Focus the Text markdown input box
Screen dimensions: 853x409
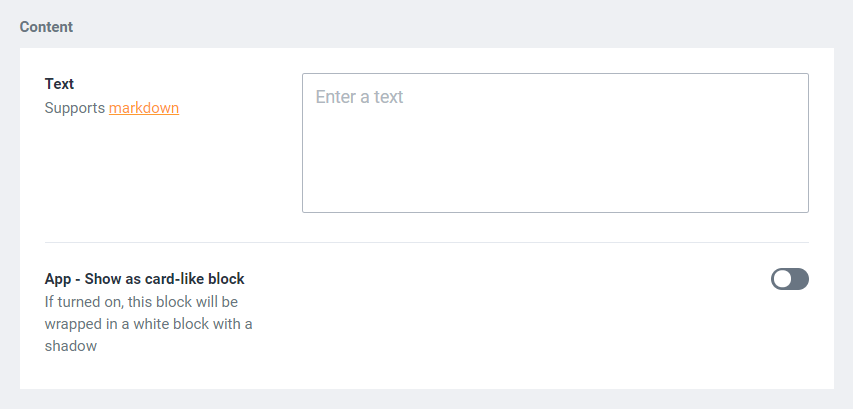pos(555,150)
